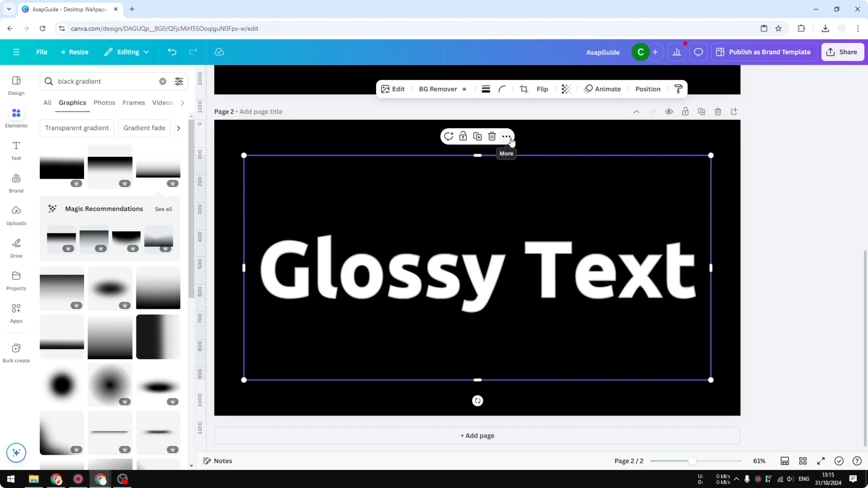Viewport: 868px width, 488px height.
Task: Lock page 2
Action: (685, 112)
